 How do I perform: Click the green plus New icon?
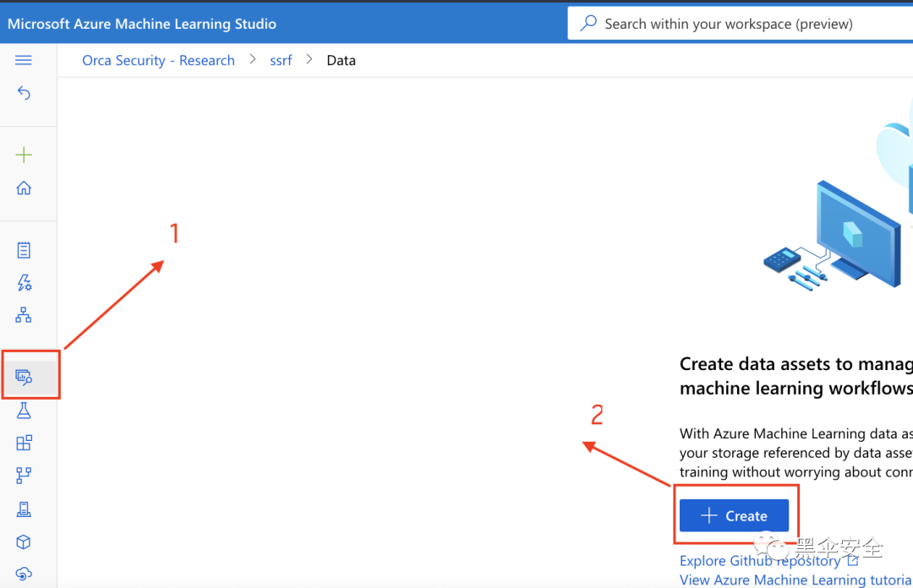click(24, 155)
